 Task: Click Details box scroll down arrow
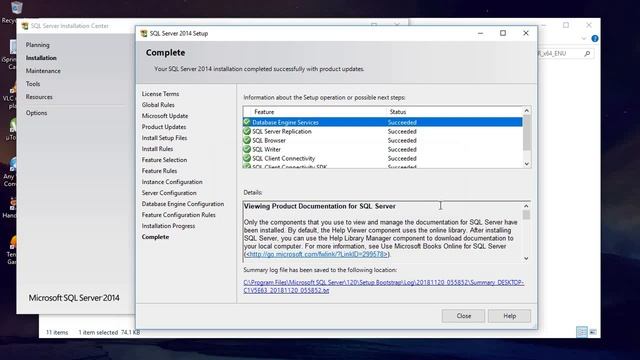[526, 258]
